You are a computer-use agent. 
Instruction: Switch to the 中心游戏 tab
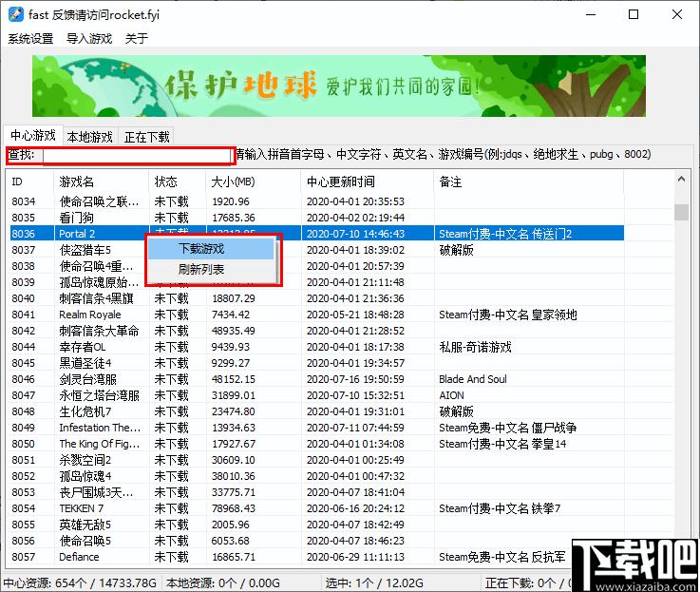[x=33, y=135]
